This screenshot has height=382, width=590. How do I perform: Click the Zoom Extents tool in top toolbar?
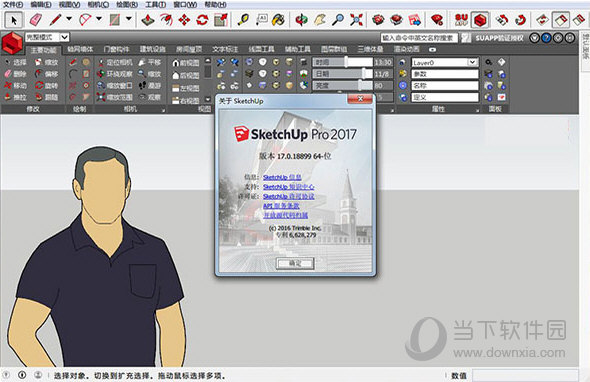point(356,20)
